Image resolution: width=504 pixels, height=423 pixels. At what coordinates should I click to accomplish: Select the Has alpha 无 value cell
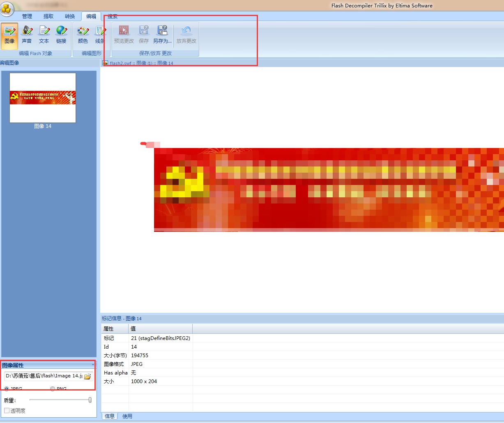(x=161, y=372)
